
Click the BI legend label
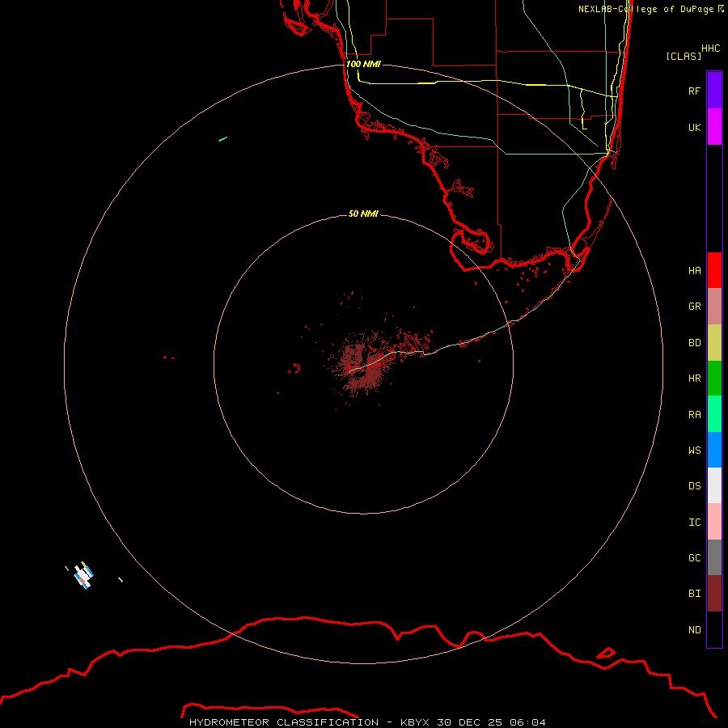click(x=694, y=594)
